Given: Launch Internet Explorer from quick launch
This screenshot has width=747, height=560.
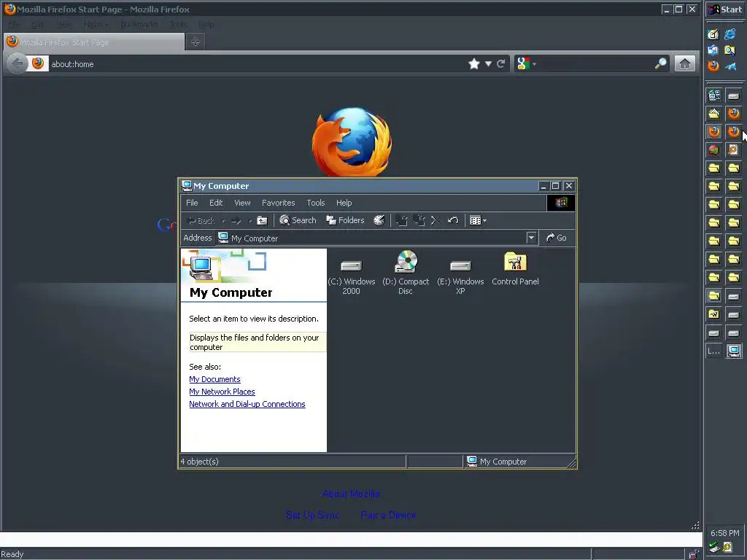Looking at the screenshot, I should click(x=729, y=34).
